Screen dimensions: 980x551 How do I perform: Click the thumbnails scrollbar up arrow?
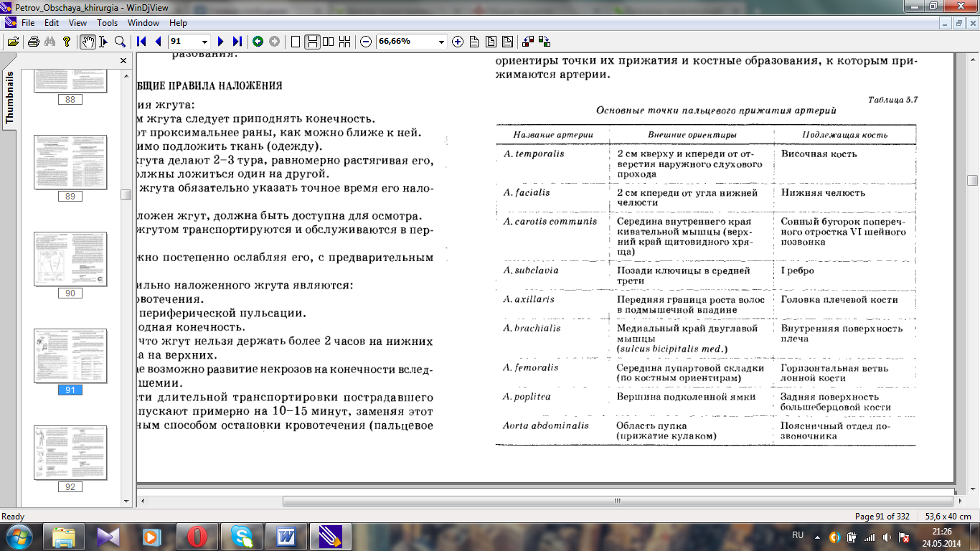click(126, 75)
